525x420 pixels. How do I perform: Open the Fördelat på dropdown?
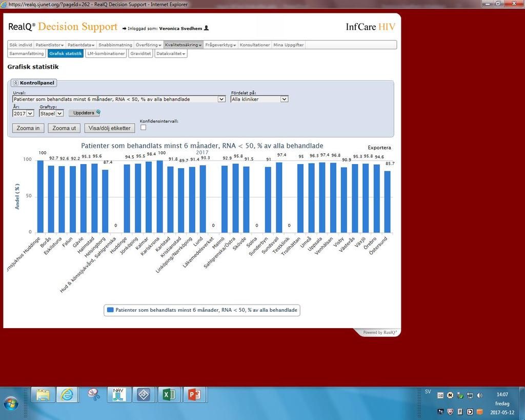(259, 99)
